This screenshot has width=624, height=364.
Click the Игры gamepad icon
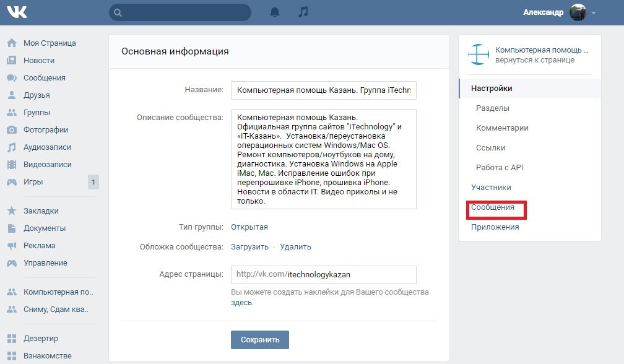11,182
